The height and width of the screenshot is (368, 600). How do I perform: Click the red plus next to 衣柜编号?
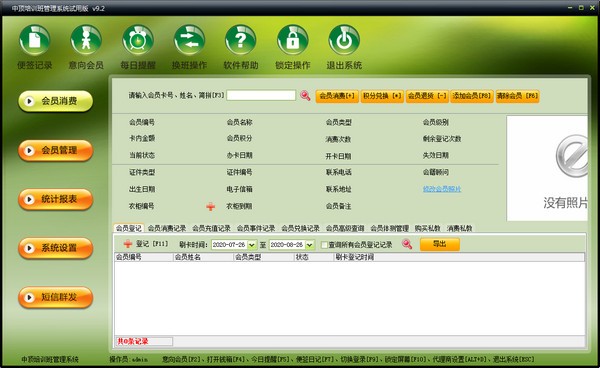[210, 207]
